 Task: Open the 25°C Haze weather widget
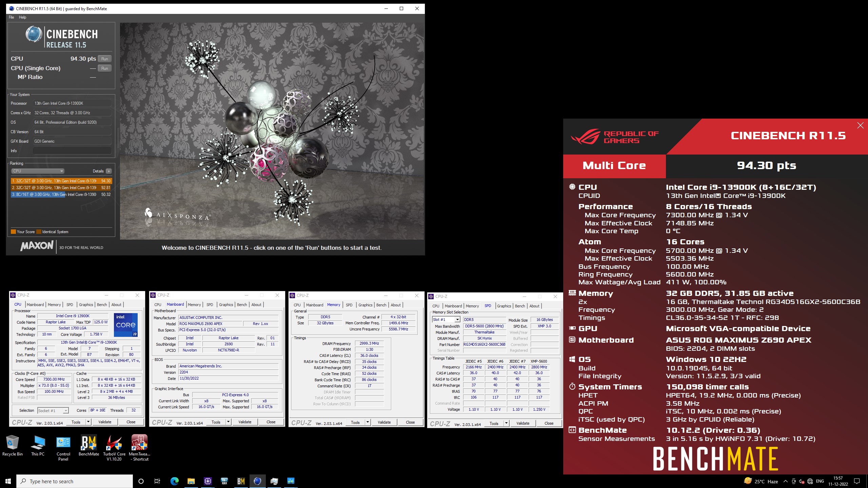pos(761,481)
